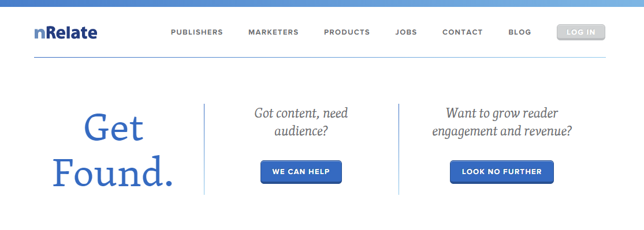Click the vertical divider between the two taglines

pyautogui.click(x=399, y=149)
